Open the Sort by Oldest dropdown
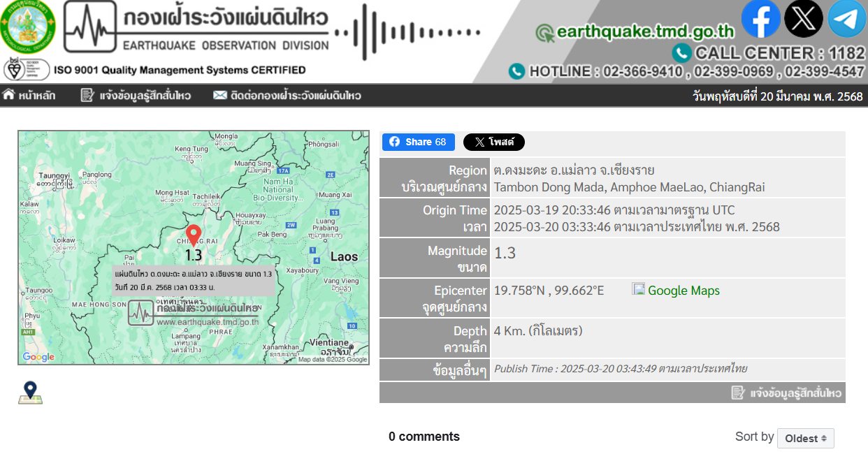 (x=805, y=439)
